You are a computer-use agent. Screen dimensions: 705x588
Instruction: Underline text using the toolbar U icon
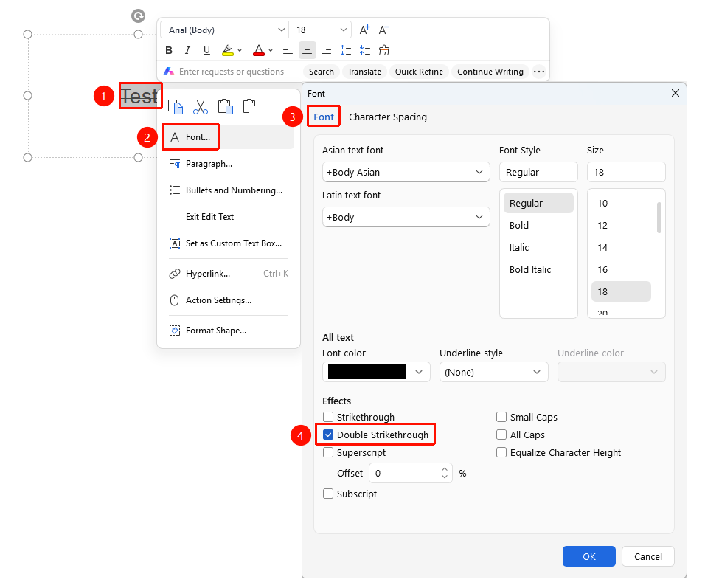pos(206,50)
